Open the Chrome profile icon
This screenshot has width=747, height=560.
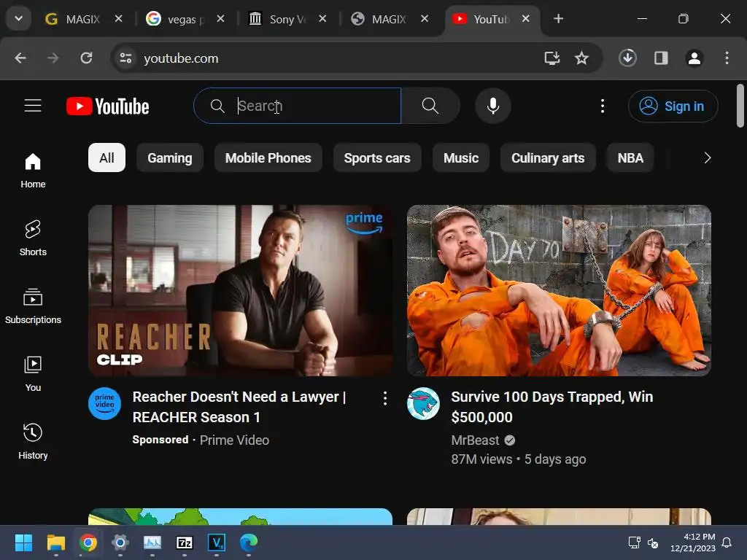pyautogui.click(x=694, y=58)
